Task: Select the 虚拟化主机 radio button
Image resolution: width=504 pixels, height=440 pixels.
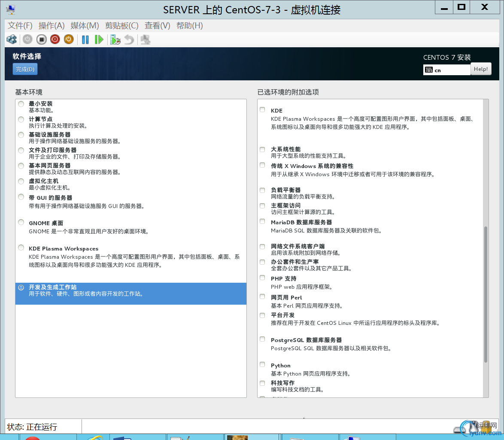Action: pos(21,181)
